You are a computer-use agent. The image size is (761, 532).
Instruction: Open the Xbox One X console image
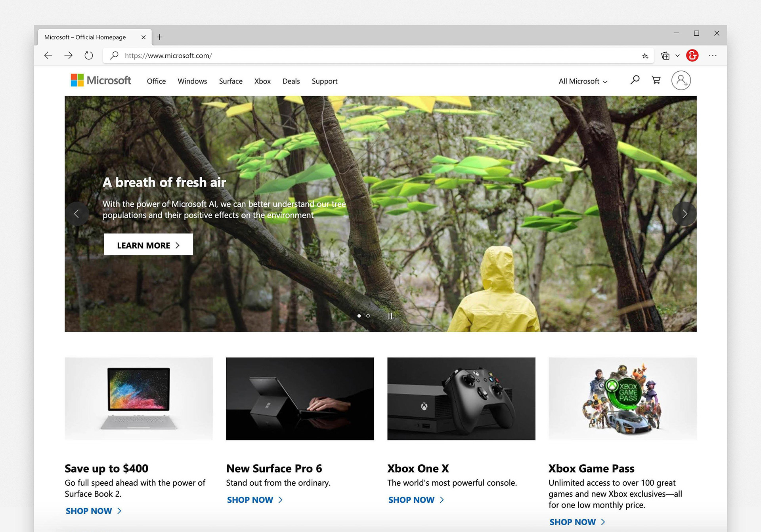(x=461, y=399)
